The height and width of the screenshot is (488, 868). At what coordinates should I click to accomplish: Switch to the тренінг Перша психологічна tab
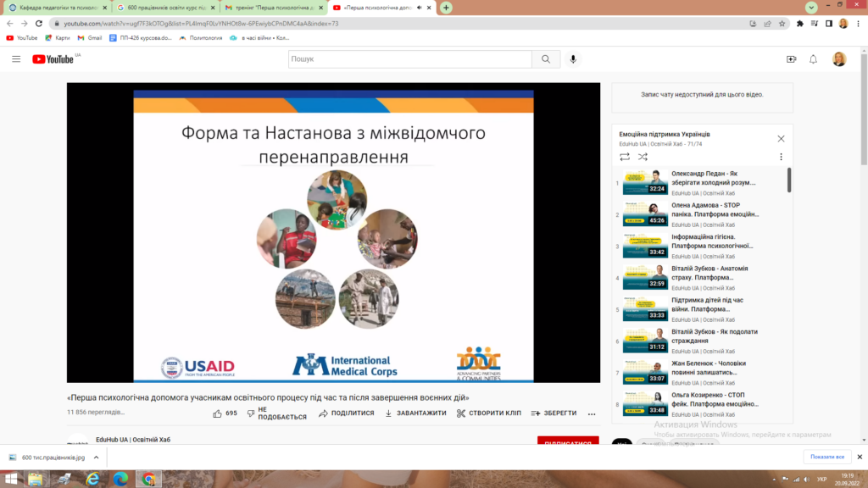click(271, 8)
